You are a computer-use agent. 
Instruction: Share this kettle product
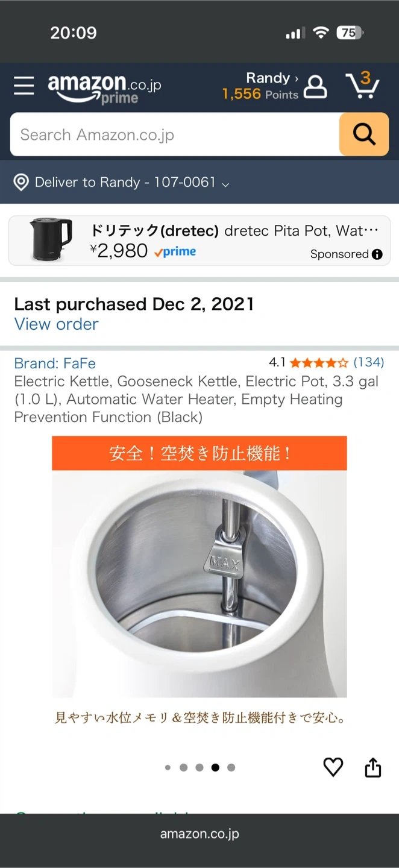coord(373,767)
